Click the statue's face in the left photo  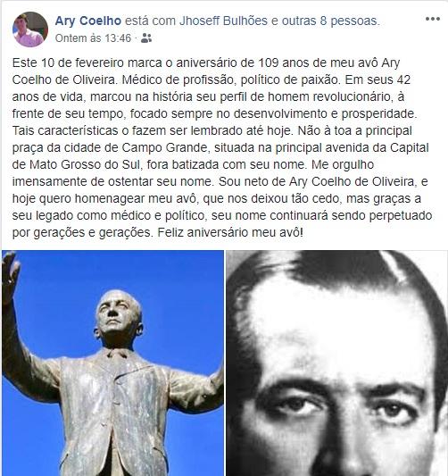[x=118, y=314]
